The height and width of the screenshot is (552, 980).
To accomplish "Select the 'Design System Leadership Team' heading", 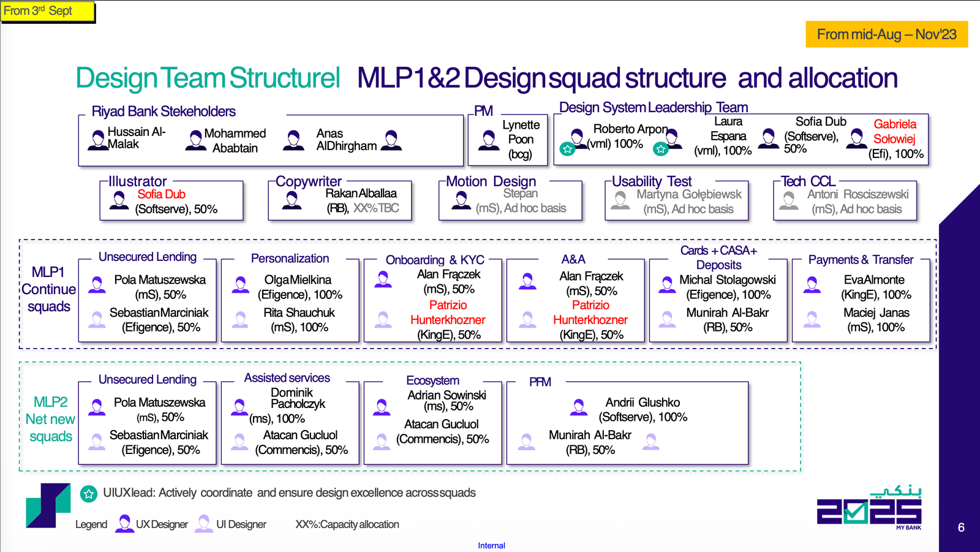I will pyautogui.click(x=654, y=108).
